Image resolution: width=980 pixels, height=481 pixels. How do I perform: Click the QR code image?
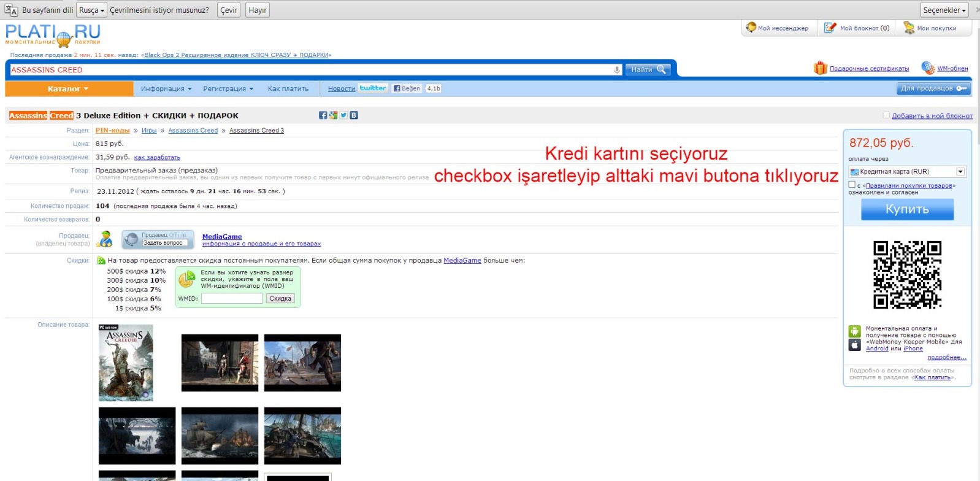(908, 274)
